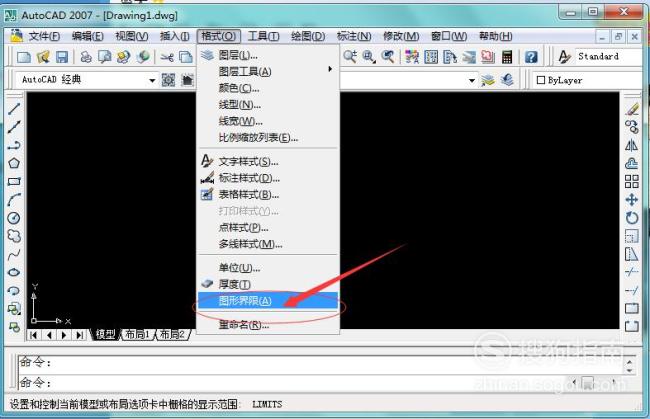Open the Standard text style dropdown

(609, 56)
